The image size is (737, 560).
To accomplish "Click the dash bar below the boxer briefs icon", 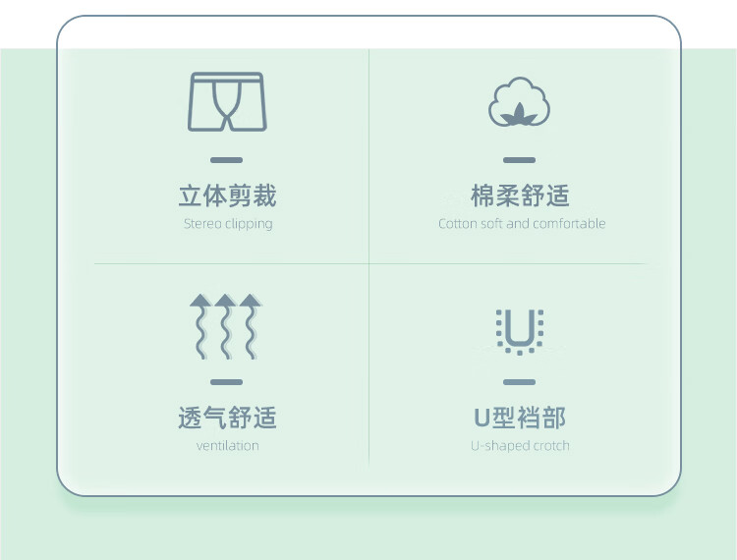I will pyautogui.click(x=227, y=159).
